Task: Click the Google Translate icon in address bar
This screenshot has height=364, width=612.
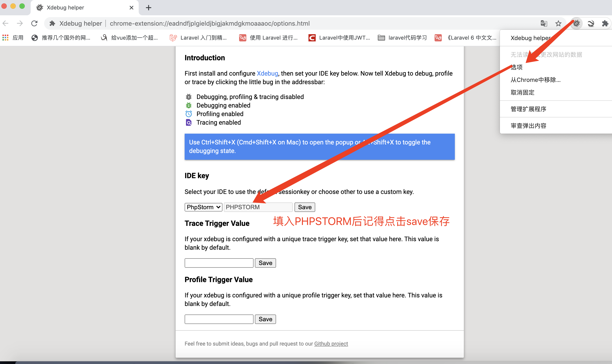Action: (x=544, y=23)
